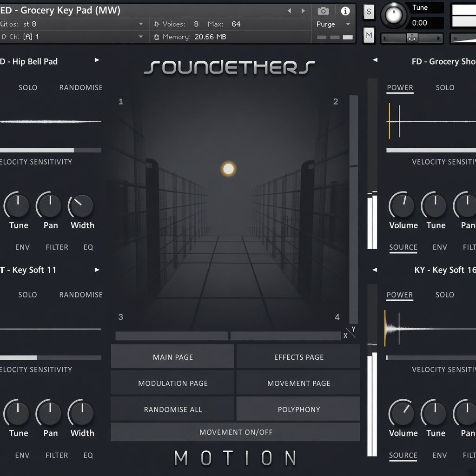476x476 pixels.
Task: Open the MODULATION PAGE
Action: click(172, 383)
